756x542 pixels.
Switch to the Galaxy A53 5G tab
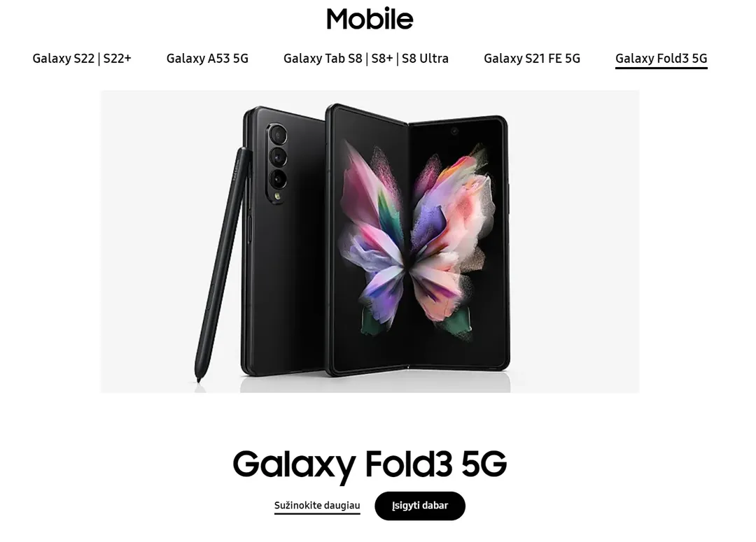207,58
